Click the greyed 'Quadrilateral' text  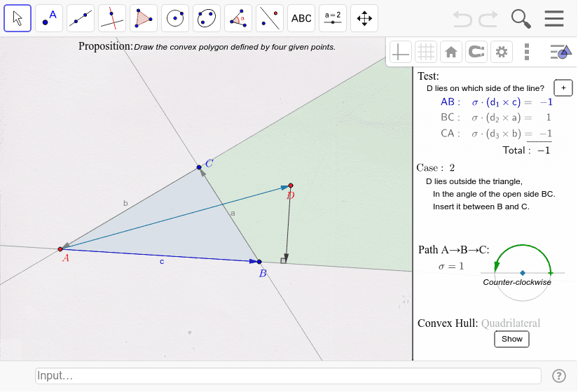coord(511,323)
